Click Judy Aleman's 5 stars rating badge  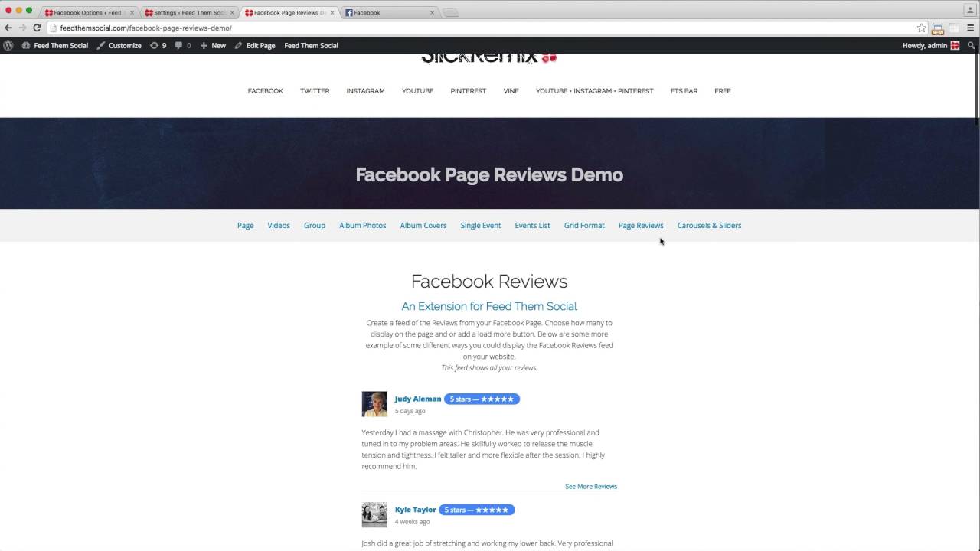(482, 399)
